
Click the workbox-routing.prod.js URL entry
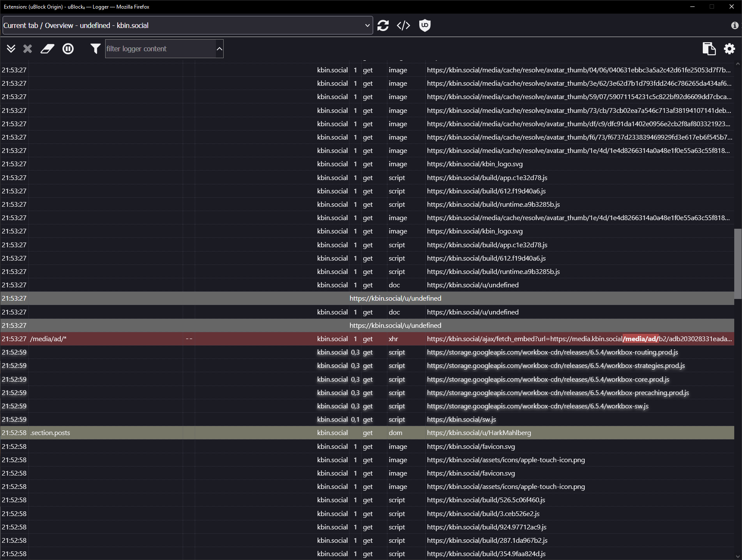pyautogui.click(x=552, y=352)
